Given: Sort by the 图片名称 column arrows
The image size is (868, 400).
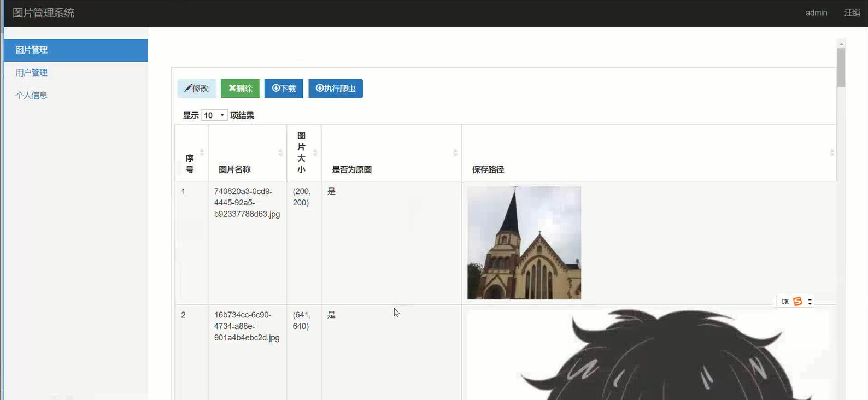Looking at the screenshot, I should 280,152.
